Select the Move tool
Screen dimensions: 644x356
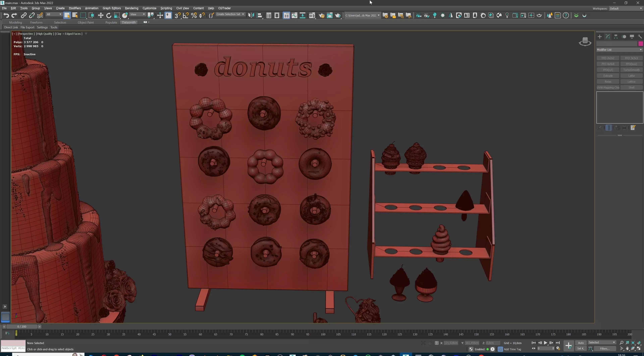pos(100,15)
